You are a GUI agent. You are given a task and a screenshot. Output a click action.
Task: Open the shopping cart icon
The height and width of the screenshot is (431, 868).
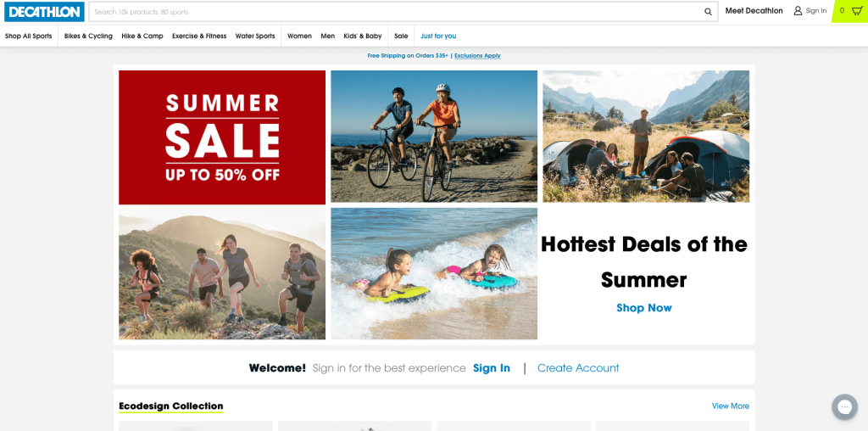(857, 10)
